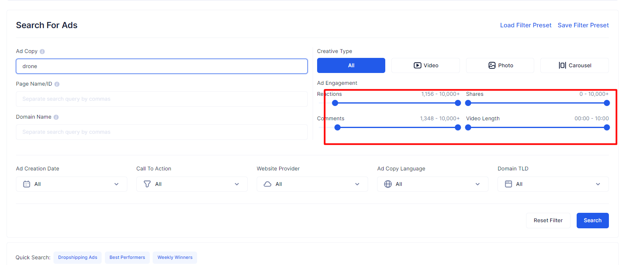Click the window icon in Domain TLD
This screenshot has height=265, width=644.
[509, 184]
